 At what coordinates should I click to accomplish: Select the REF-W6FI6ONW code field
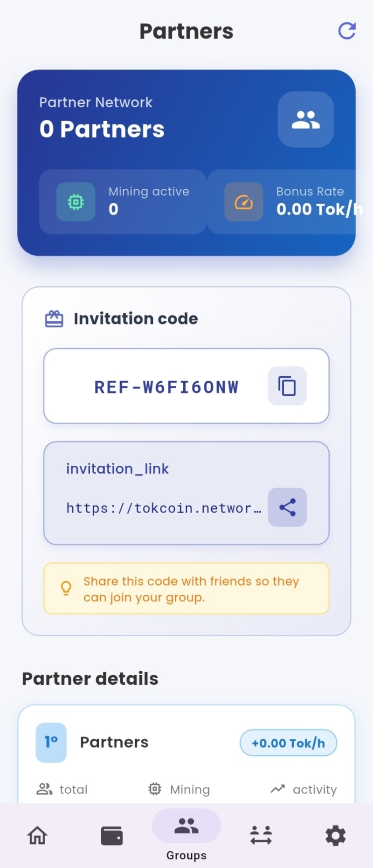tap(186, 386)
